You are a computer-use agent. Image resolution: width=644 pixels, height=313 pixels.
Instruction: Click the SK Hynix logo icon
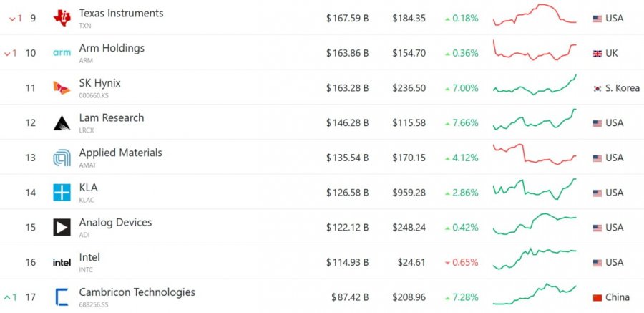pyautogui.click(x=62, y=87)
